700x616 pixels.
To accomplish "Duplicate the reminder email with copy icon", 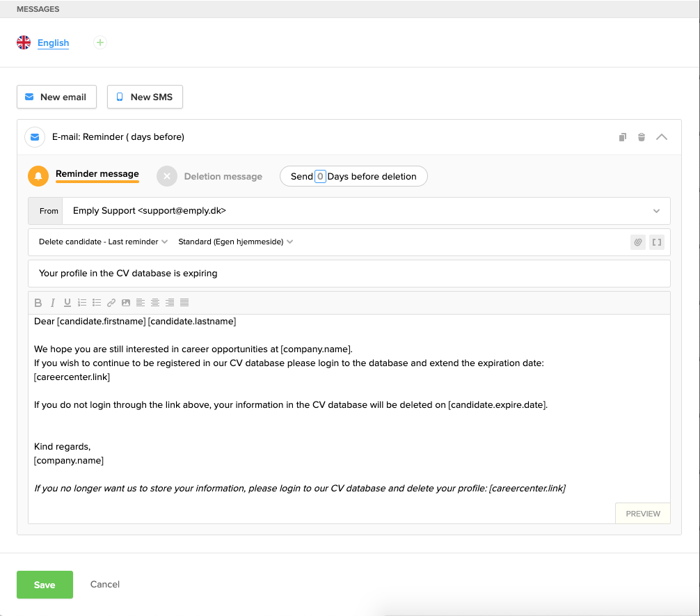I will coord(623,137).
